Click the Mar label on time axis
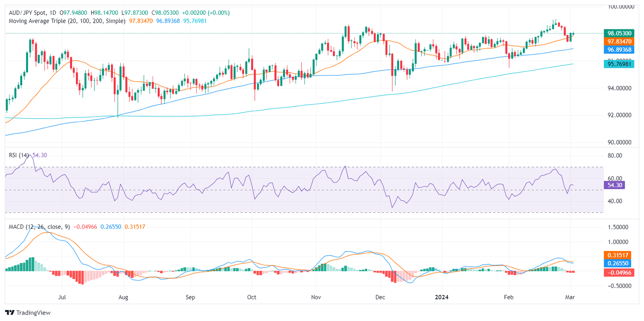The height and width of the screenshot is (321, 644). [x=570, y=297]
